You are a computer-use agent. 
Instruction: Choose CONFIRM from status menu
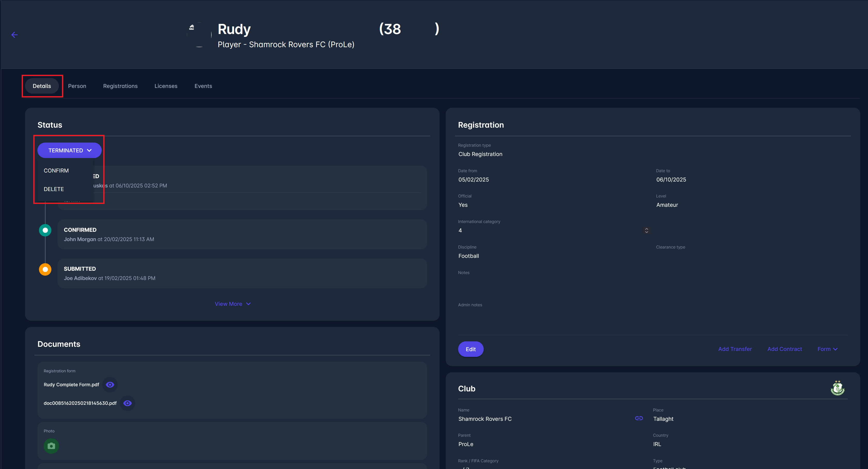pyautogui.click(x=56, y=170)
